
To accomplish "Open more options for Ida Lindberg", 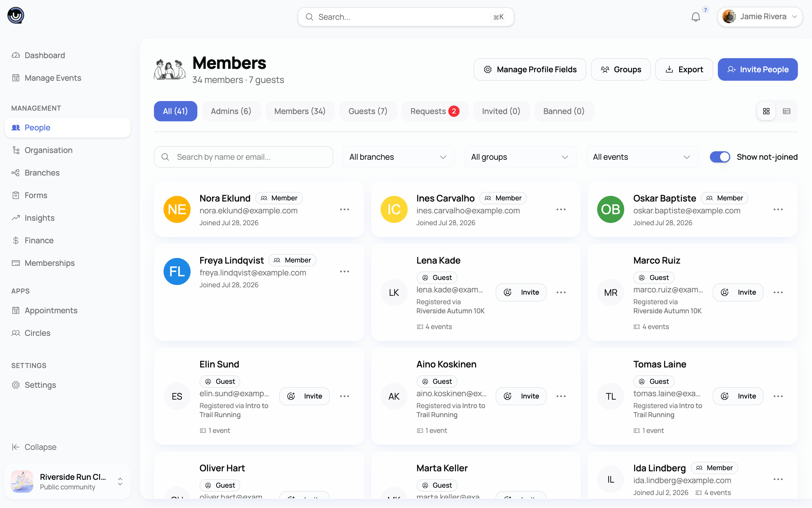I will [x=778, y=479].
